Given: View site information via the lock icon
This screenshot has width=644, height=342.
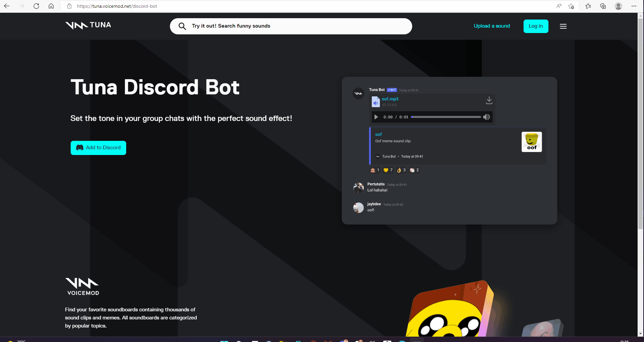Looking at the screenshot, I should [x=69, y=6].
